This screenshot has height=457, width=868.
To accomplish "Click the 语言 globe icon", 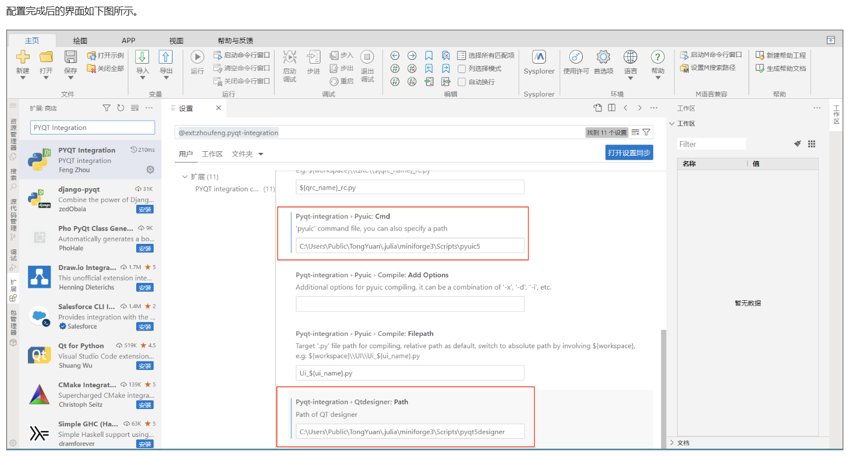I will click(630, 57).
